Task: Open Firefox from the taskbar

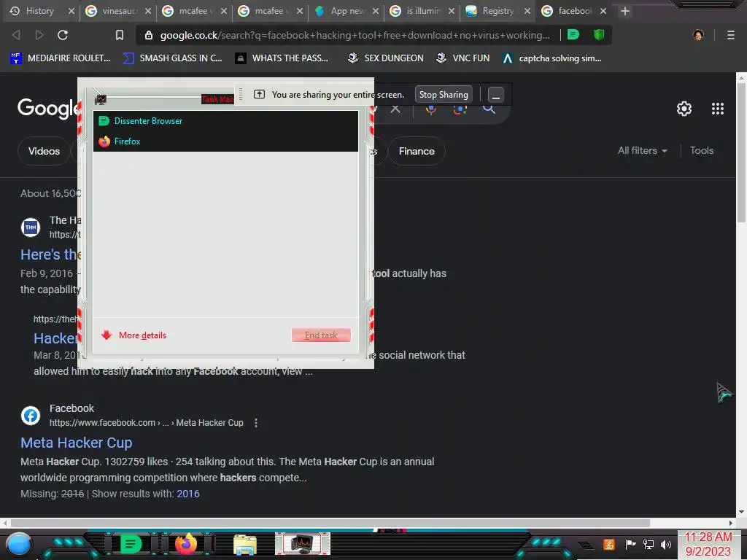Action: click(x=186, y=544)
